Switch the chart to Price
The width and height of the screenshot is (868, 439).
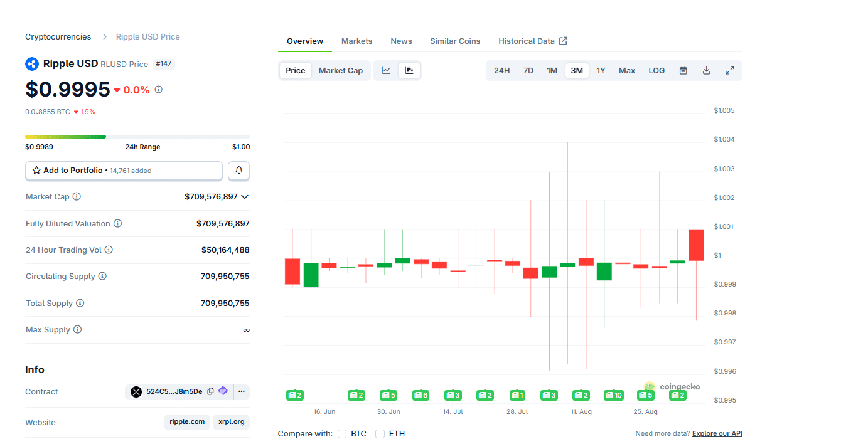tap(296, 71)
